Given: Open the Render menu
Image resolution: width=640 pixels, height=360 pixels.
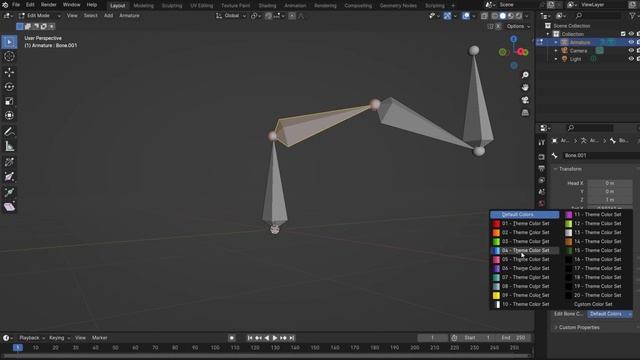Looking at the screenshot, I should coord(49,4).
